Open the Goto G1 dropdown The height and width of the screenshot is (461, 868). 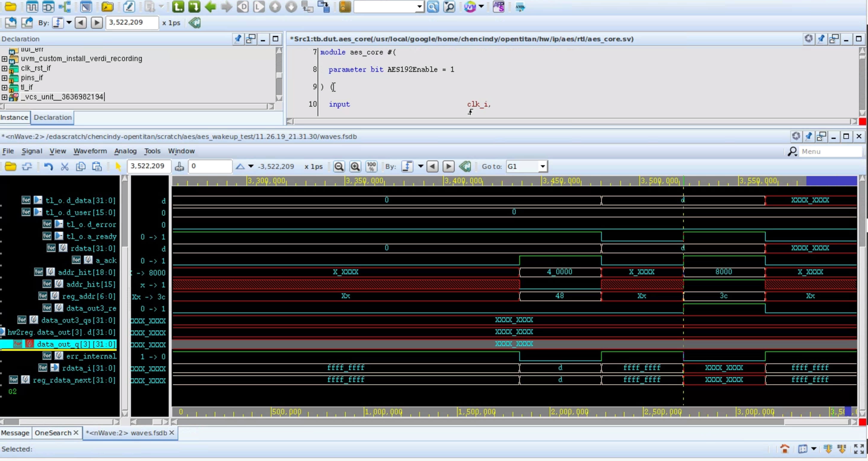[543, 166]
